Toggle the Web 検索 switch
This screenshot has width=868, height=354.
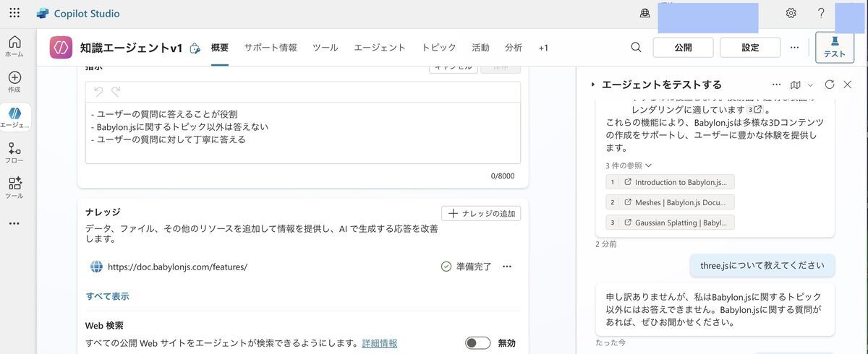click(478, 343)
